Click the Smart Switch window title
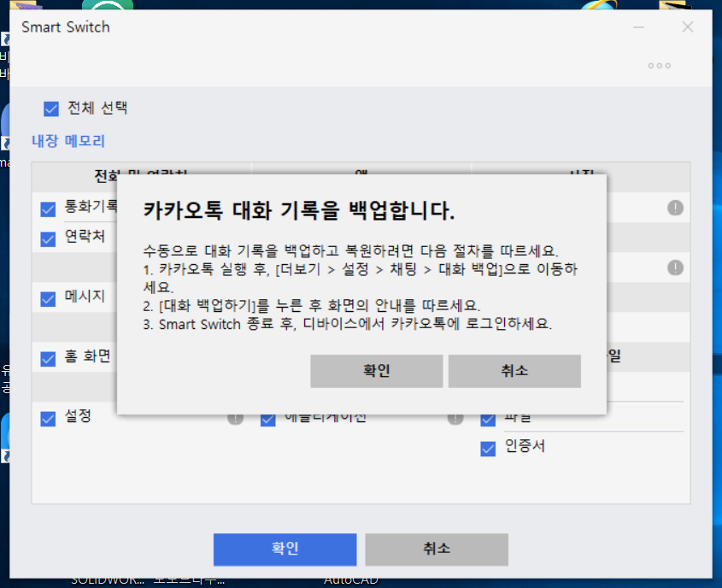The height and width of the screenshot is (588, 722). [66, 27]
